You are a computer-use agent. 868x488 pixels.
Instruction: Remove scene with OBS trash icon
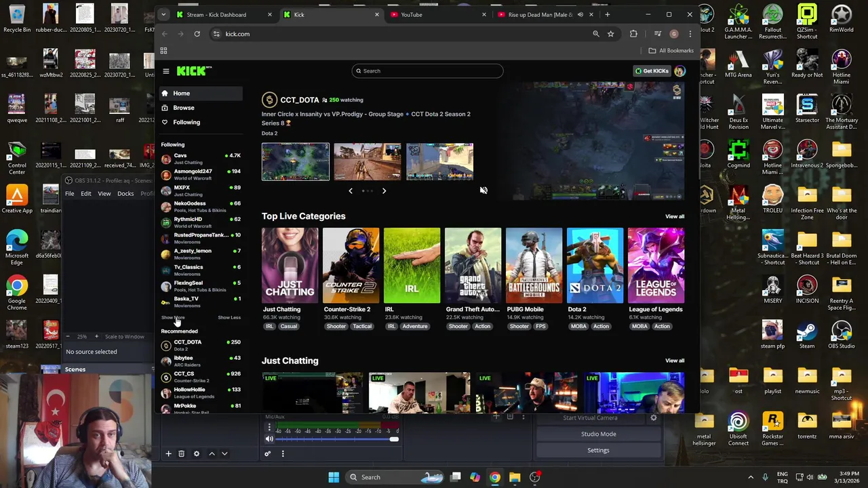[x=181, y=454]
